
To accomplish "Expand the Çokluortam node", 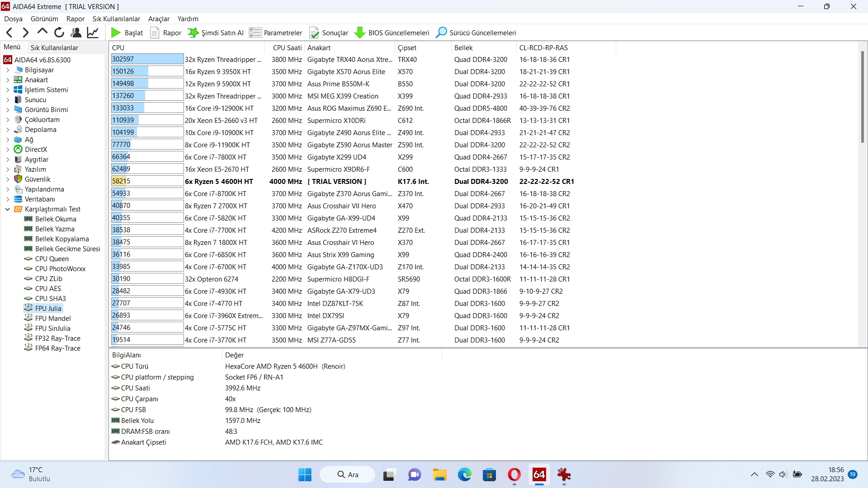I will coord(8,120).
